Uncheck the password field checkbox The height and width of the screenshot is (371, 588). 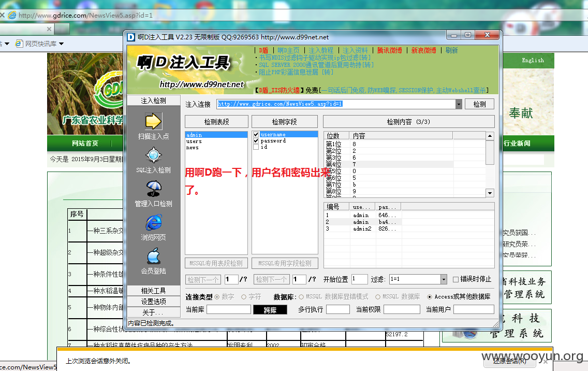tap(256, 141)
